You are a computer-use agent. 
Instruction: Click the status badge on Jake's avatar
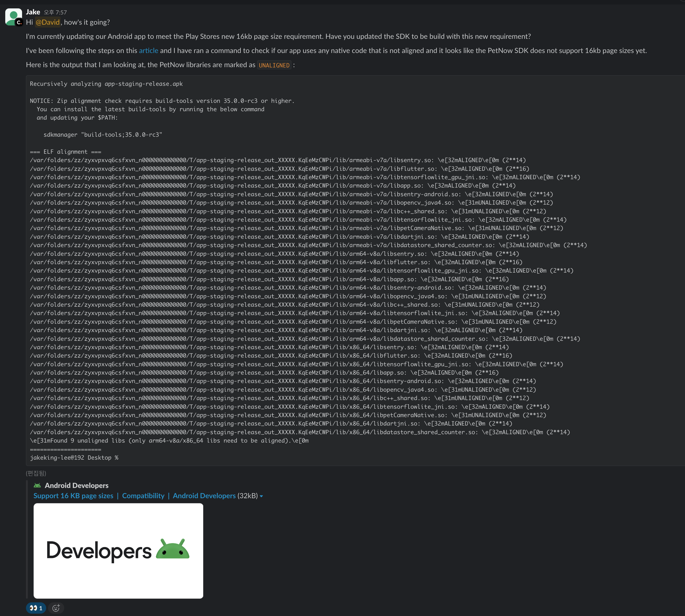19,23
